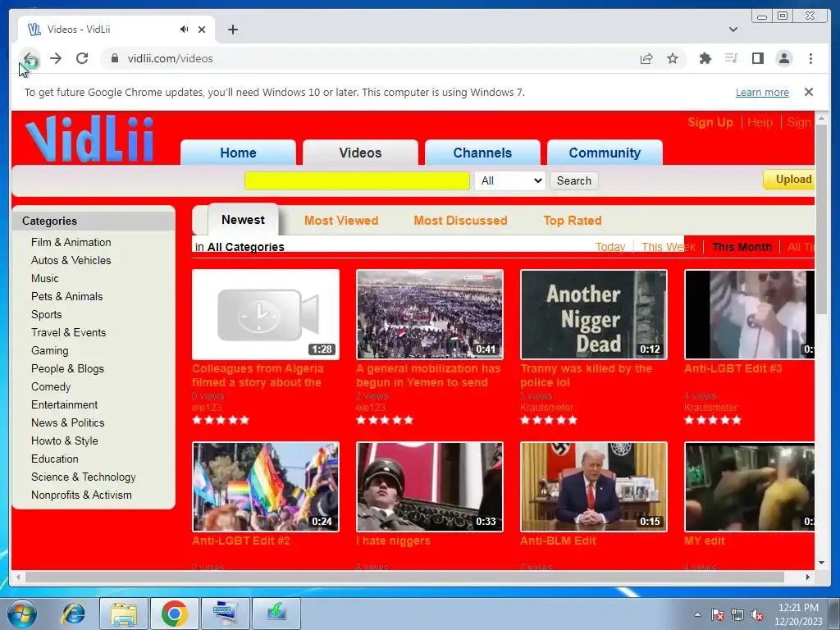This screenshot has width=840, height=630.
Task: Open the placeholder thumbnail with 1:28 duration
Action: (265, 314)
